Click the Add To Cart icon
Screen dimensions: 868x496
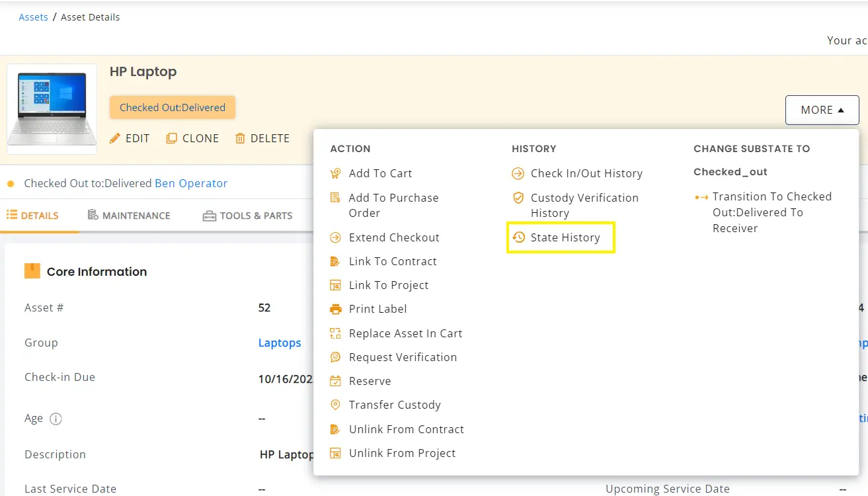[336, 173]
